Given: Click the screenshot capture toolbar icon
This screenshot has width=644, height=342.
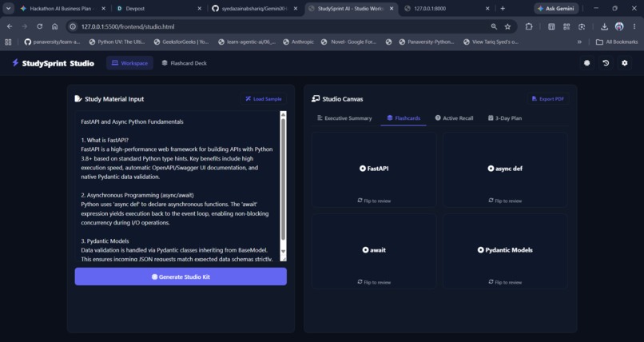Looking at the screenshot, I should [x=582, y=26].
